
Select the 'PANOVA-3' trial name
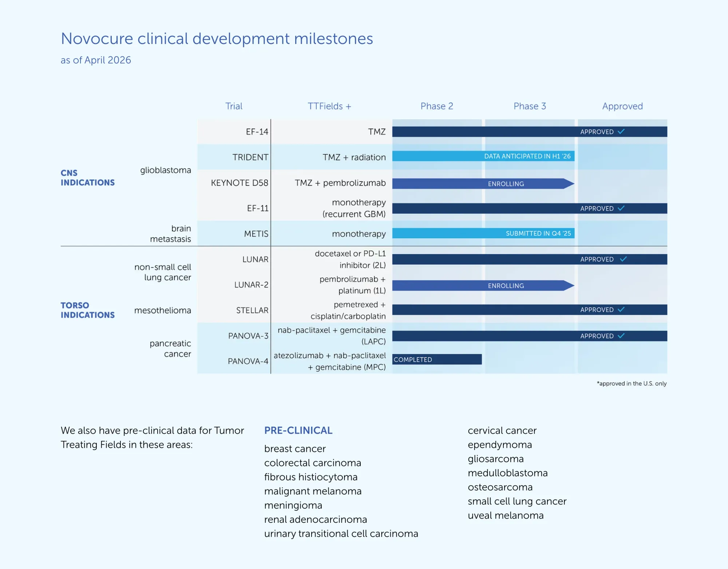coord(248,336)
